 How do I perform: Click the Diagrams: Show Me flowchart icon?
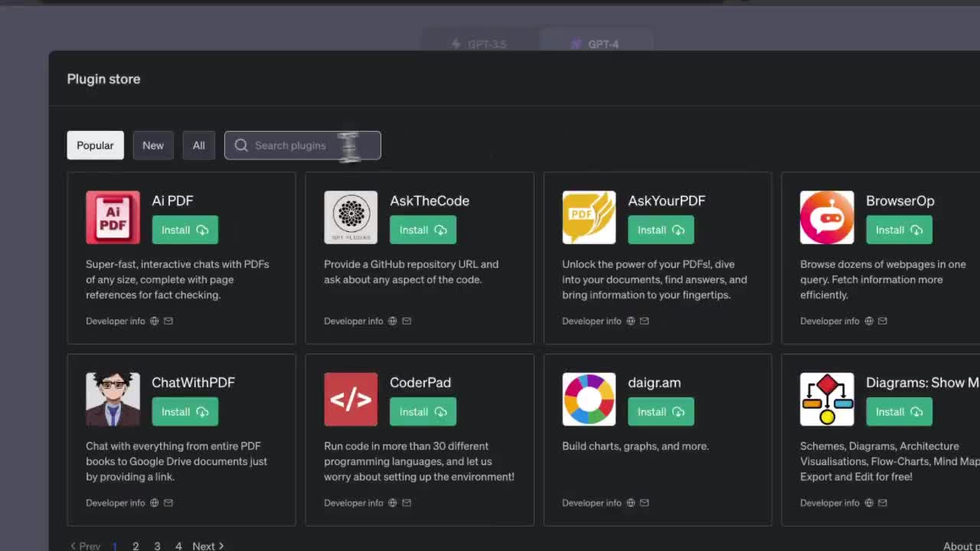(827, 399)
